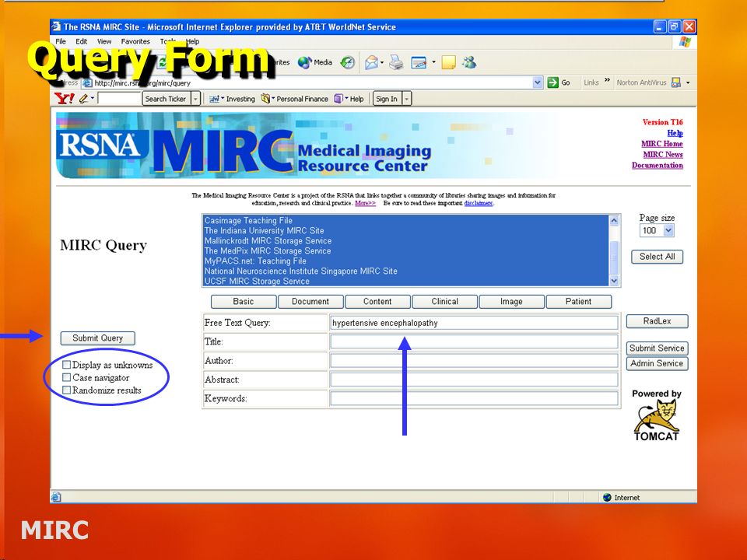Switch to the Clinical tab

click(444, 302)
